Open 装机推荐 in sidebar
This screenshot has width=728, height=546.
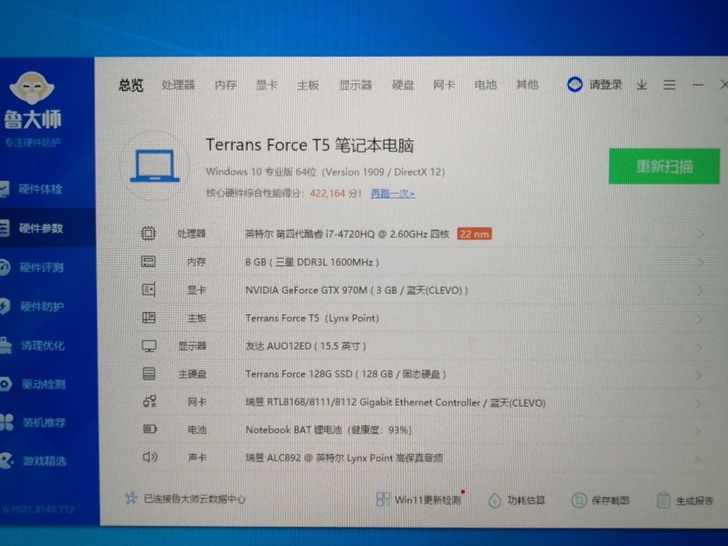44,422
